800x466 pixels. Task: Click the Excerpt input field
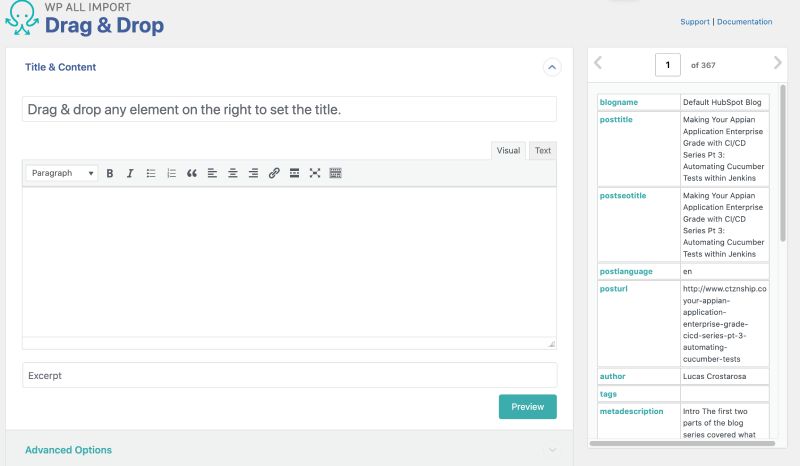pos(289,376)
